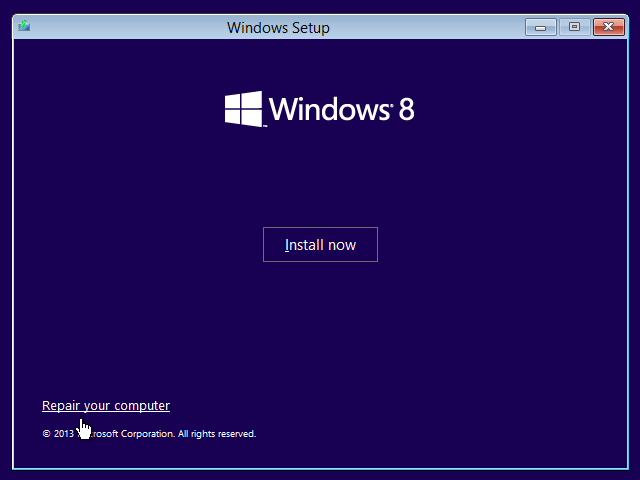The image size is (640, 480).
Task: Click the Microsoft copyright notice text
Action: click(149, 433)
